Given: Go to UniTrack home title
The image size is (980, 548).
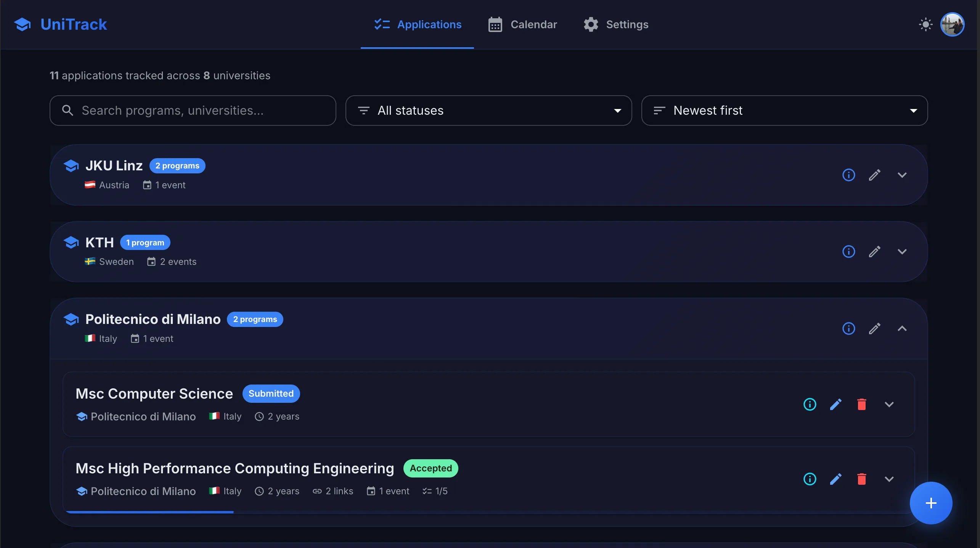Looking at the screenshot, I should coord(74,24).
